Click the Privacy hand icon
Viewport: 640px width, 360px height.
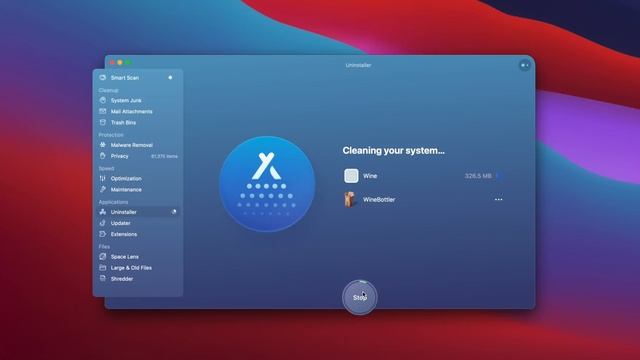pyautogui.click(x=103, y=156)
